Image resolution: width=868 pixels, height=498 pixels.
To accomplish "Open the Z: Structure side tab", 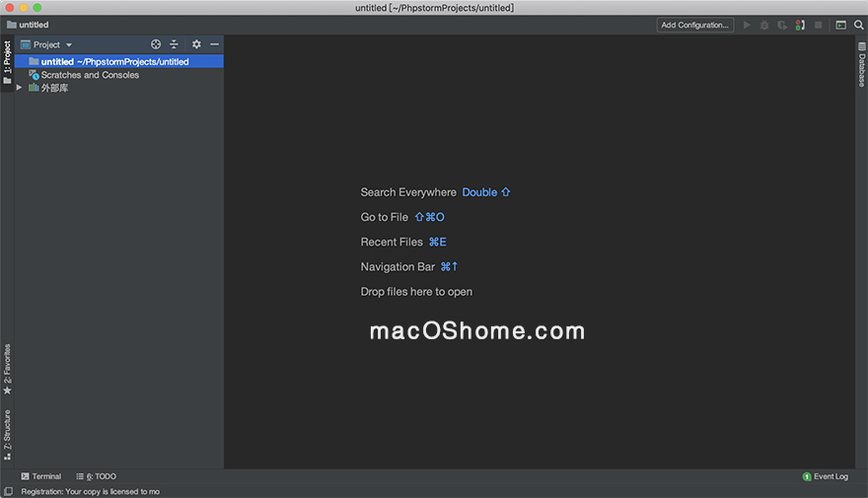I will 7,435.
